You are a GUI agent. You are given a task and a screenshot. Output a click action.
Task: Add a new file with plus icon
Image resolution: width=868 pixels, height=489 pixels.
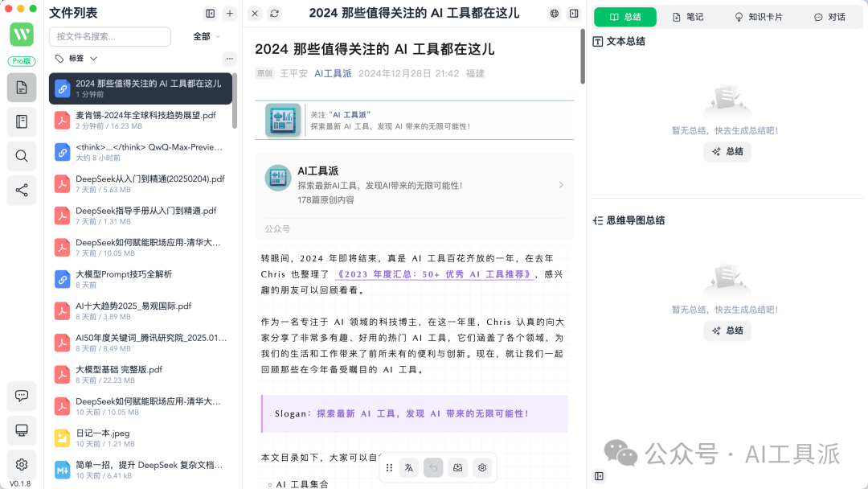click(230, 14)
